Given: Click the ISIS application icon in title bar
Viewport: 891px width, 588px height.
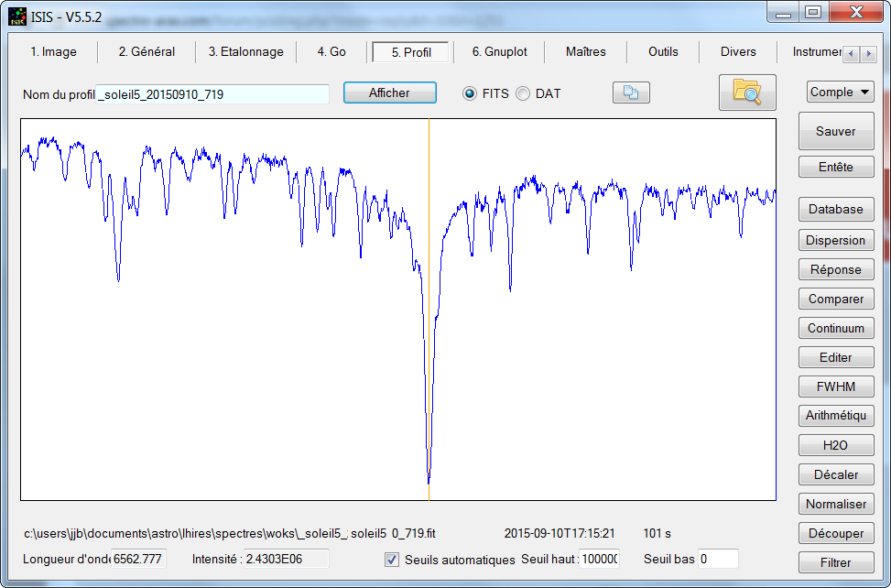Looking at the screenshot, I should click(17, 17).
